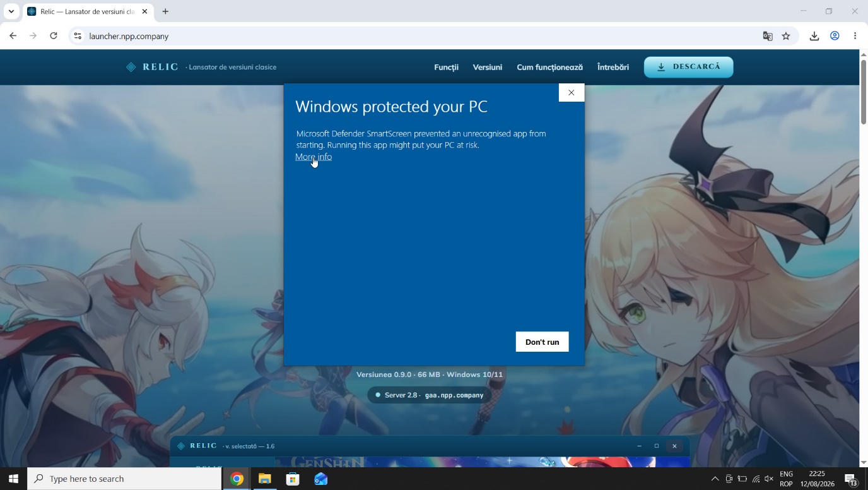Click the Meet Now tray icon
Image resolution: width=868 pixels, height=490 pixels.
729,479
